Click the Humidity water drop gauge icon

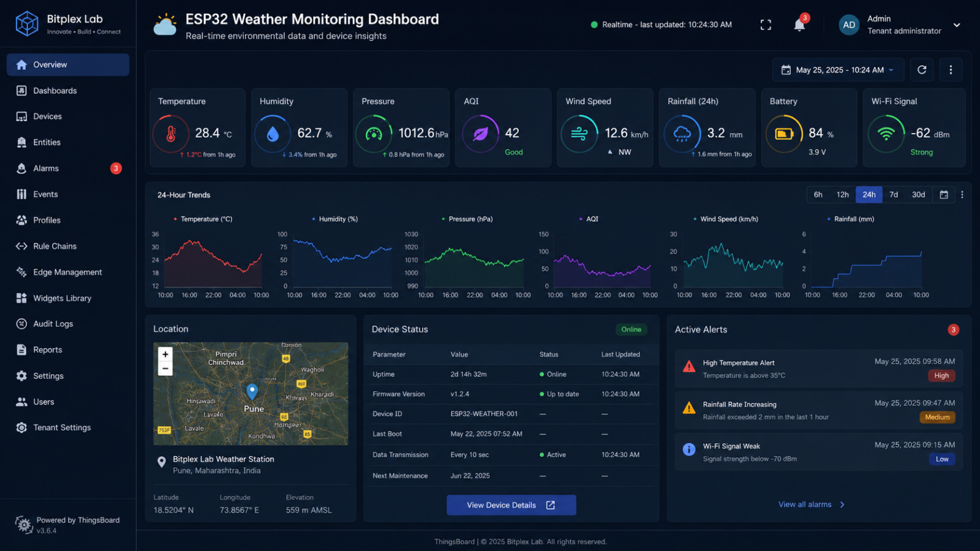[273, 134]
